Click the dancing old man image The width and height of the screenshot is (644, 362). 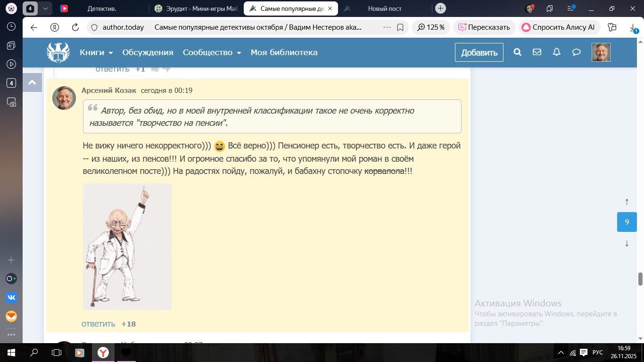[x=127, y=247]
